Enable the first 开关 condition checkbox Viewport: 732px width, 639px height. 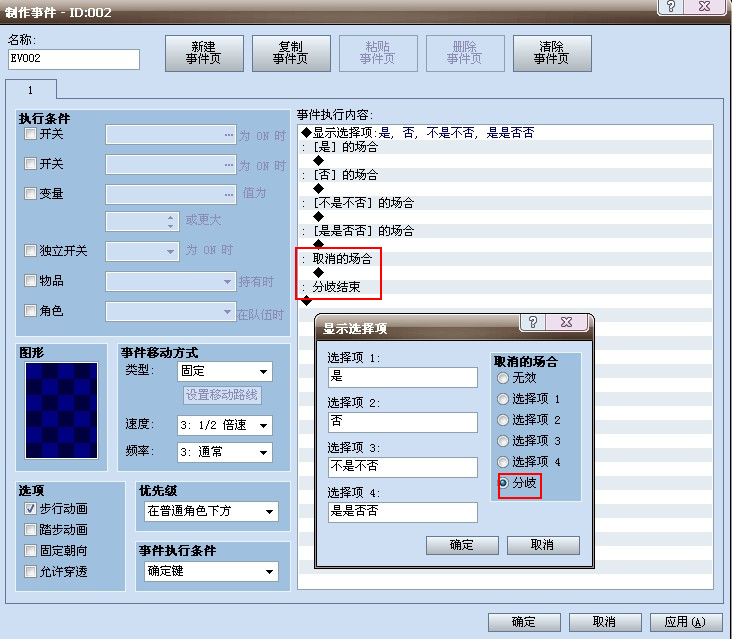pos(30,134)
